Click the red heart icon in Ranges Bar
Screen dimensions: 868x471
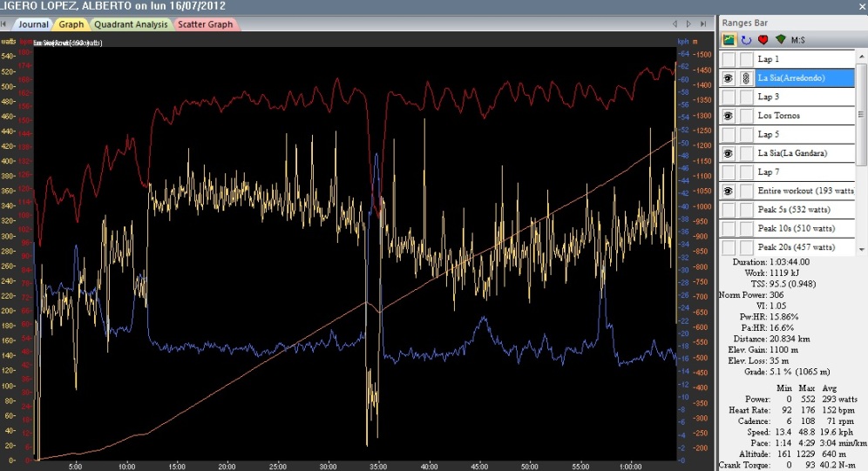click(763, 40)
